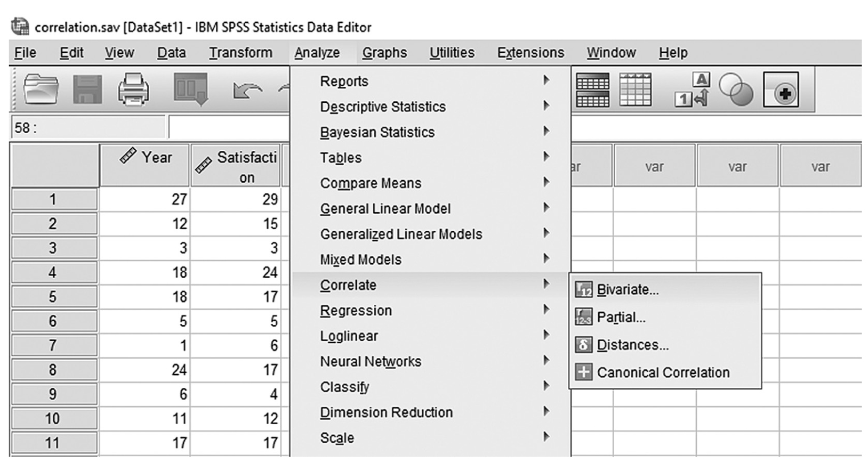Click the Open data document folder icon
Viewport: 868px width, 471px height.
(42, 89)
